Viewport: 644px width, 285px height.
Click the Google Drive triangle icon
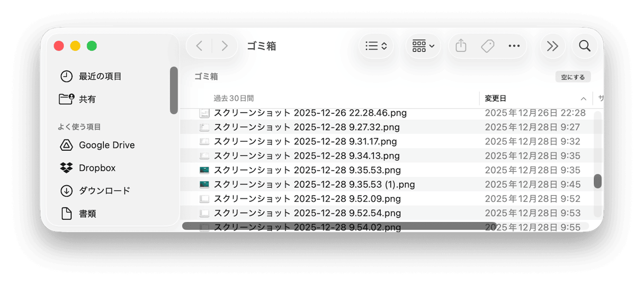click(66, 145)
